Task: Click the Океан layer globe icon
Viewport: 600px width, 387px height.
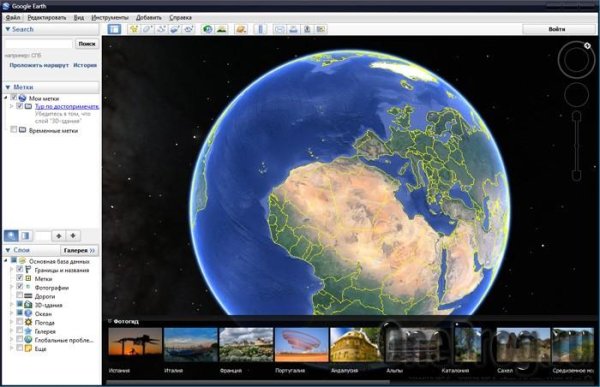Action: coord(28,314)
